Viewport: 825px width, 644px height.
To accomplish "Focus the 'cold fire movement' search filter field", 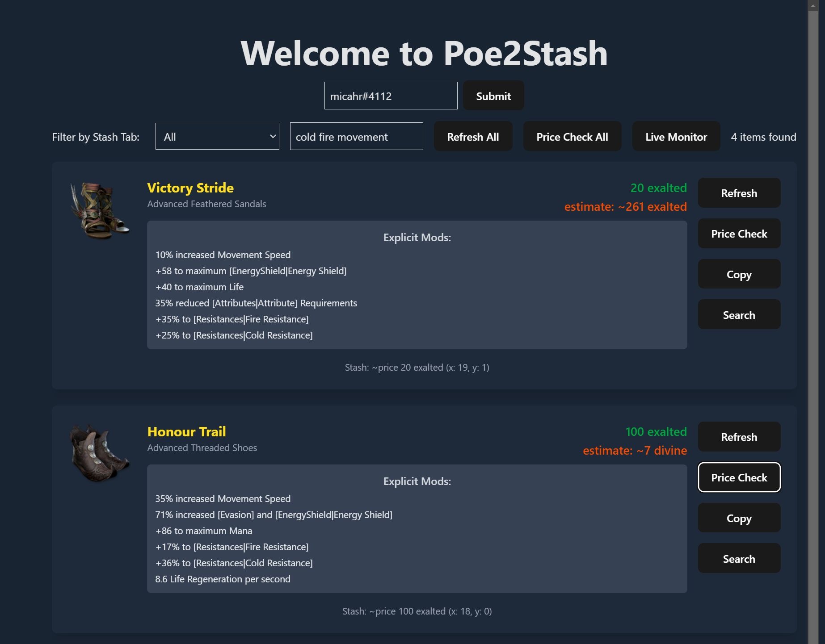I will [x=356, y=137].
